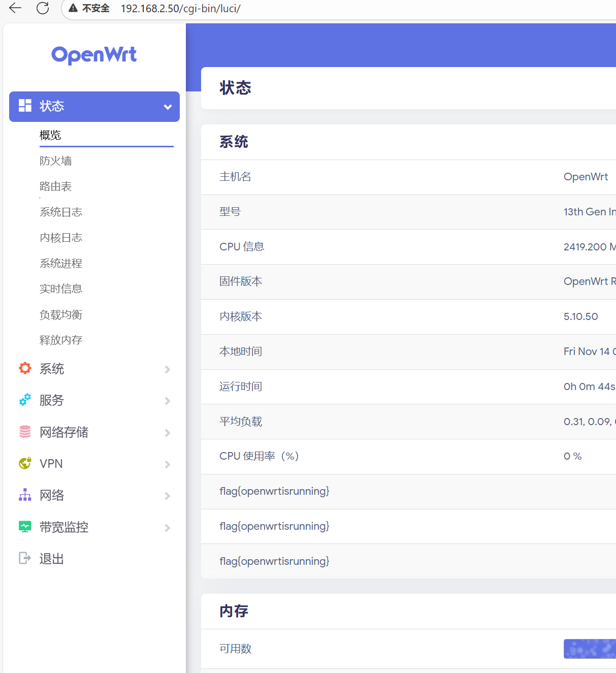Select the 系统 gear icon
The width and height of the screenshot is (616, 673).
click(24, 369)
